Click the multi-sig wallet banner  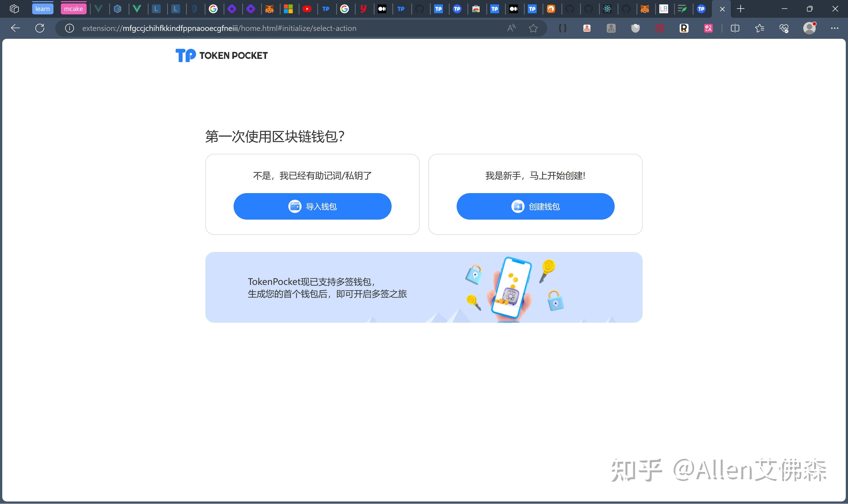(424, 287)
